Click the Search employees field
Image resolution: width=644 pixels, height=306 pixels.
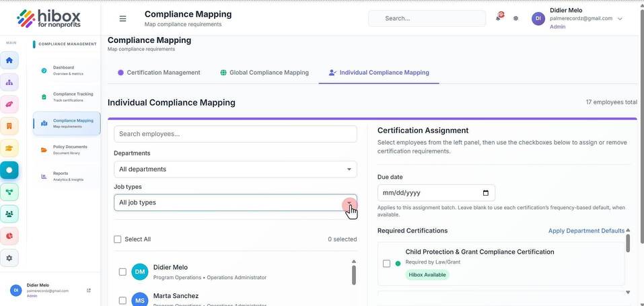(236, 134)
